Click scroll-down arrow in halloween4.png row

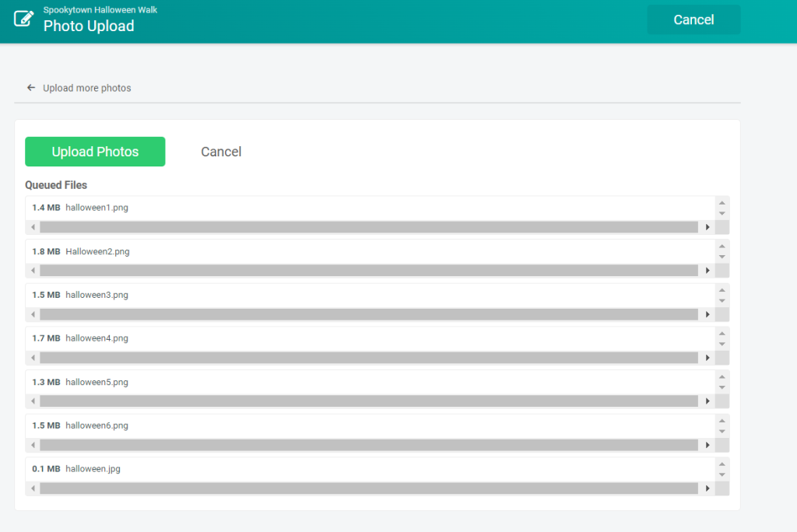coord(722,344)
